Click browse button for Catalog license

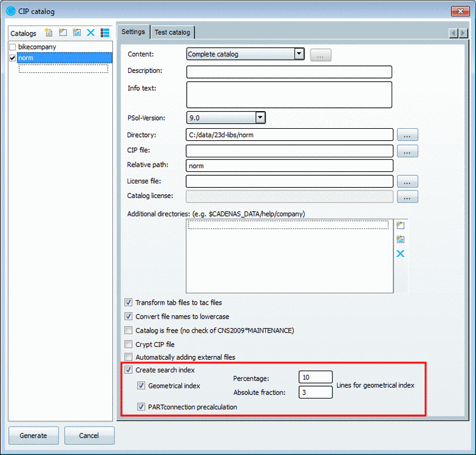tap(407, 197)
